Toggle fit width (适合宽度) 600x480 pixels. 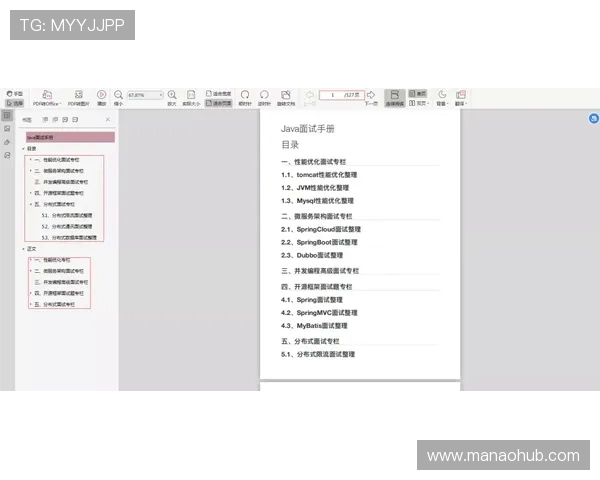coord(218,94)
